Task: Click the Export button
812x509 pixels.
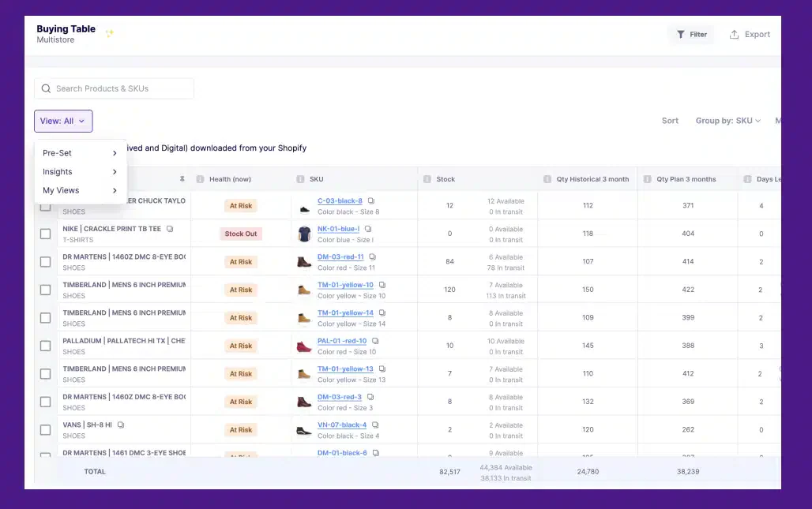Action: pos(750,34)
